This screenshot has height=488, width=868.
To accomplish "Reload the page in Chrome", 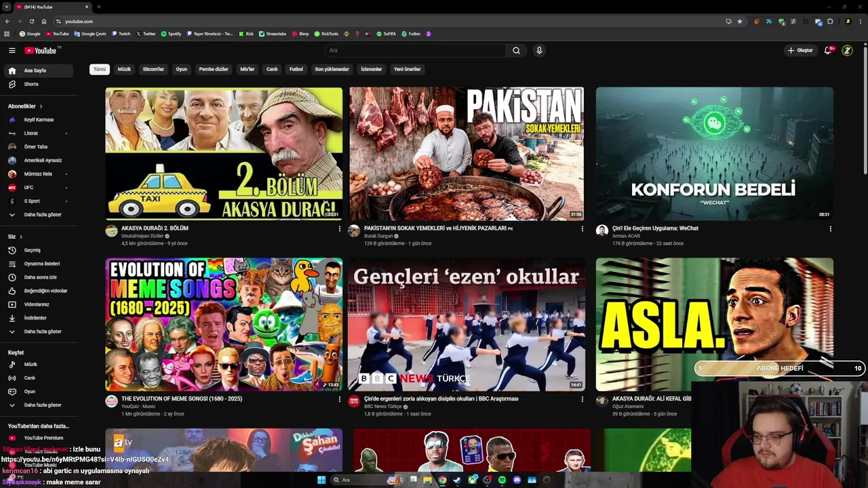I will point(31,21).
